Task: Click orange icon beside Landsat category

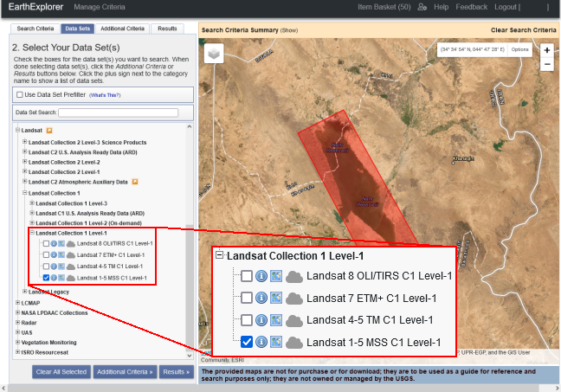Action: click(49, 131)
